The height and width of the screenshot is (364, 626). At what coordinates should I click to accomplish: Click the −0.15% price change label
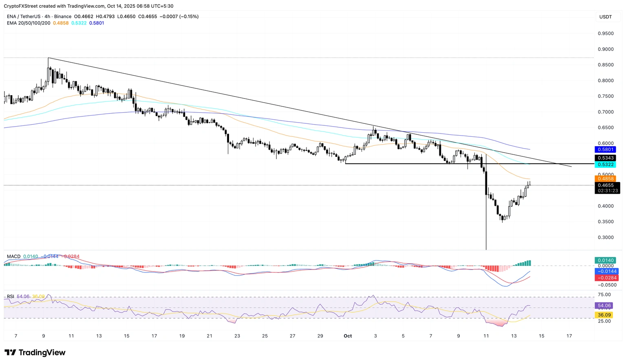[189, 16]
